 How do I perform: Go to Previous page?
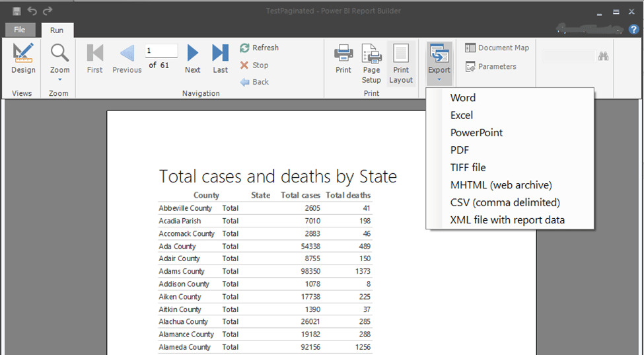pos(127,58)
